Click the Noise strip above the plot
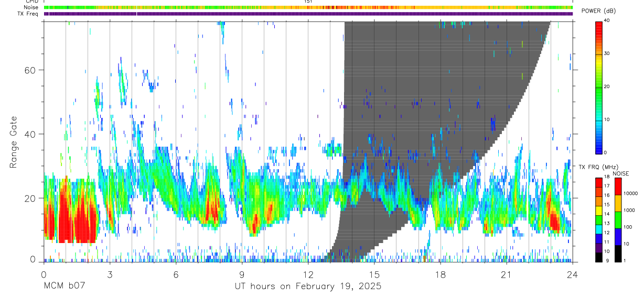This screenshot has height=297, width=644. pyautogui.click(x=308, y=7)
